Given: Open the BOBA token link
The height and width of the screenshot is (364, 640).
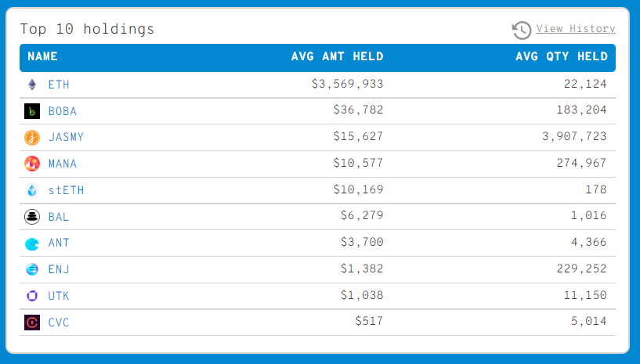Looking at the screenshot, I should coord(63,111).
